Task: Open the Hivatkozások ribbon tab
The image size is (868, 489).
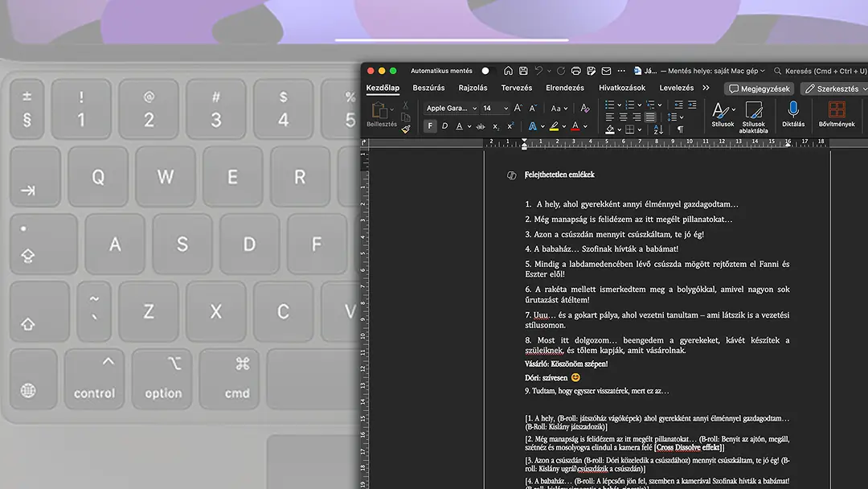Action: 621,88
